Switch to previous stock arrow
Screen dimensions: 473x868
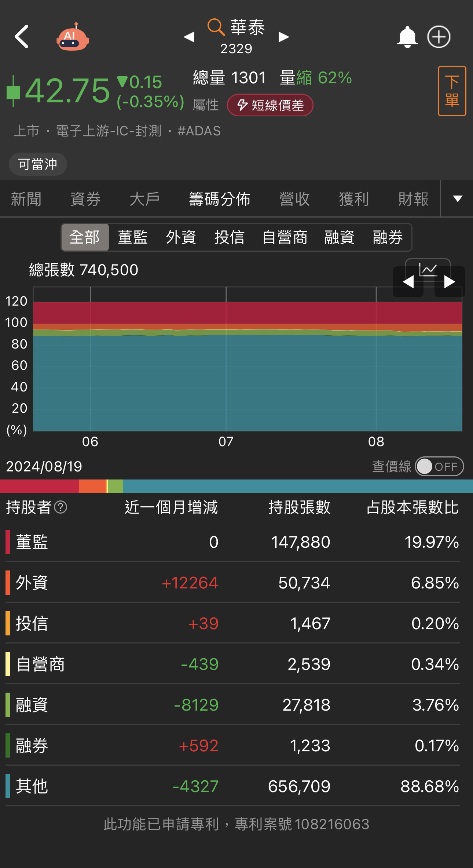(189, 37)
